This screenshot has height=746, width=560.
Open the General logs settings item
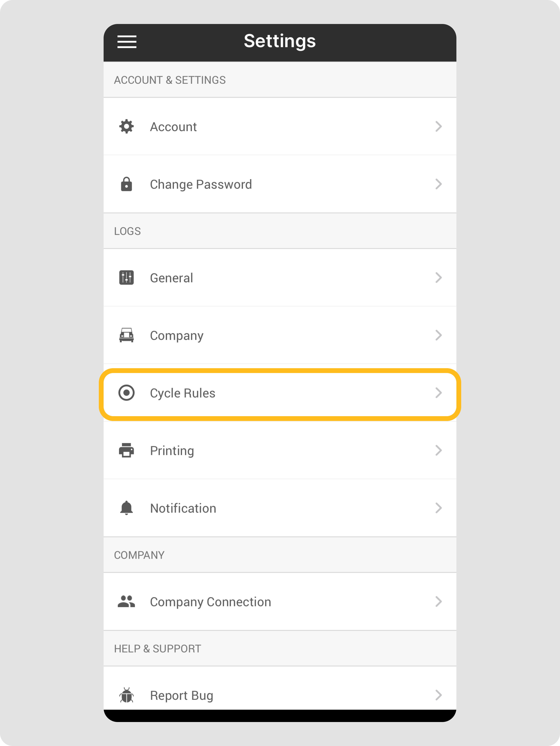[171, 278]
